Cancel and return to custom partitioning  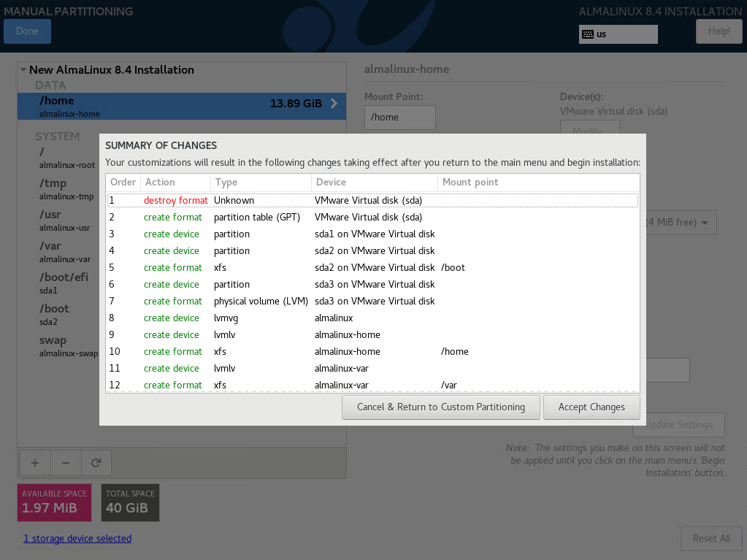pyautogui.click(x=440, y=407)
